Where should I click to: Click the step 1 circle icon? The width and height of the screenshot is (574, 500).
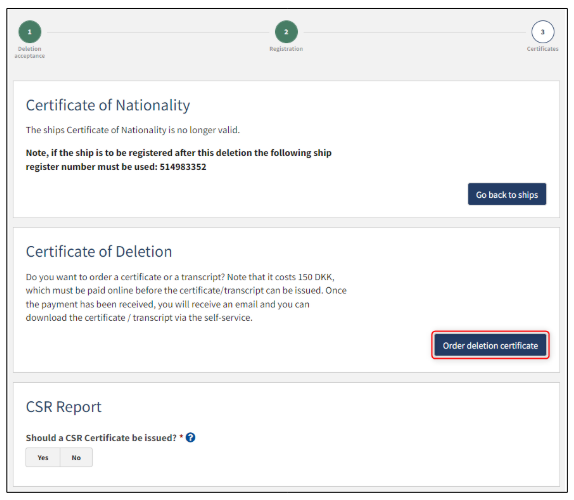[x=30, y=32]
